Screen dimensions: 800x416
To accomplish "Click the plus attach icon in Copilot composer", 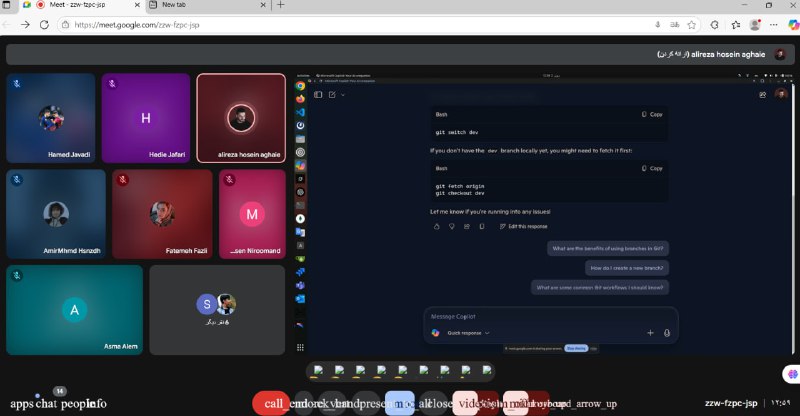I will click(650, 333).
